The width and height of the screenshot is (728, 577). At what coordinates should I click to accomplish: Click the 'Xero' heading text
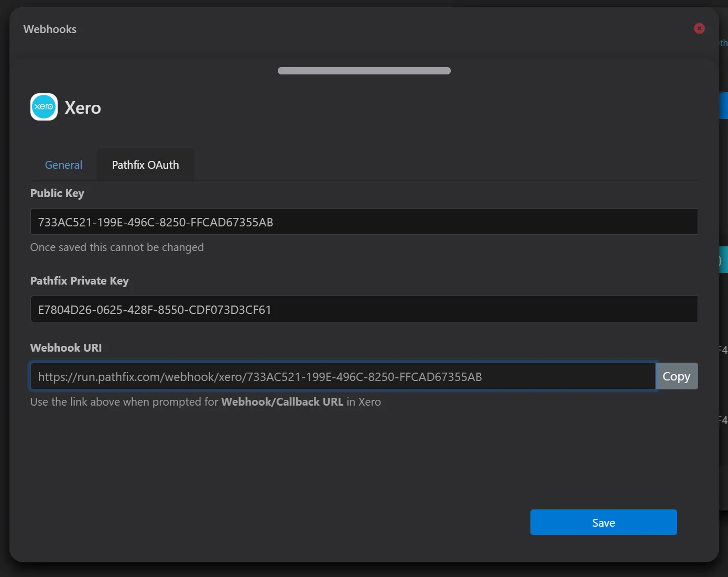pyautogui.click(x=83, y=108)
